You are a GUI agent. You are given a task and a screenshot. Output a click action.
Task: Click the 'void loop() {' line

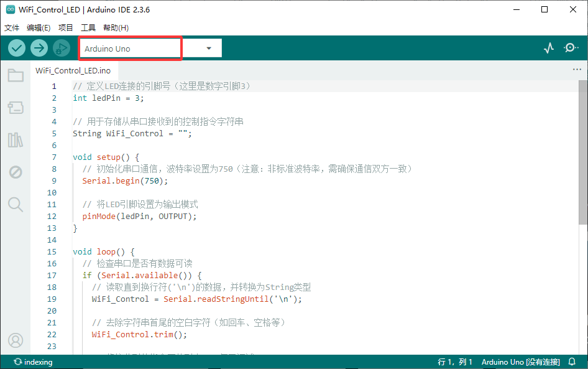point(104,252)
